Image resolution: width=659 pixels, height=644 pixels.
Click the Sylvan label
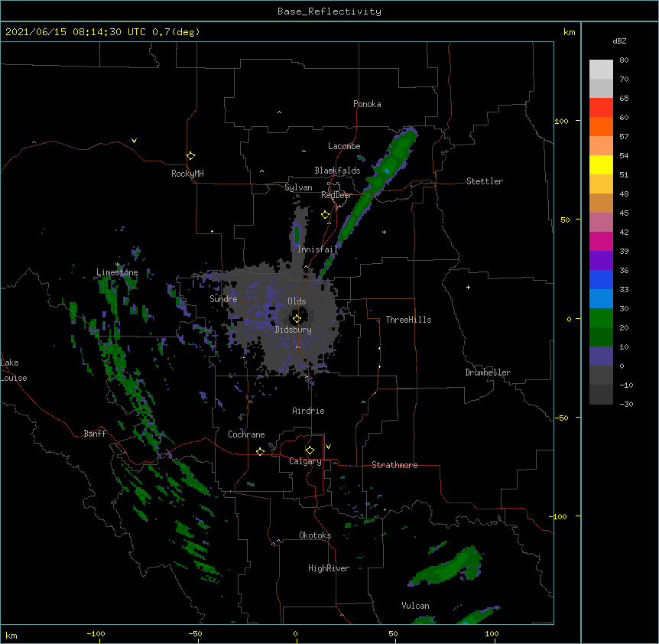298,187
